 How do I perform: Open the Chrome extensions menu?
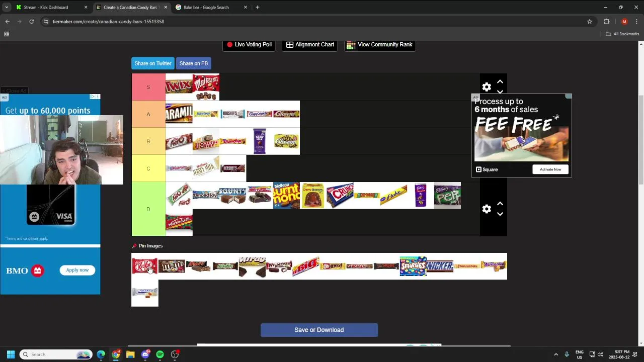[607, 22]
